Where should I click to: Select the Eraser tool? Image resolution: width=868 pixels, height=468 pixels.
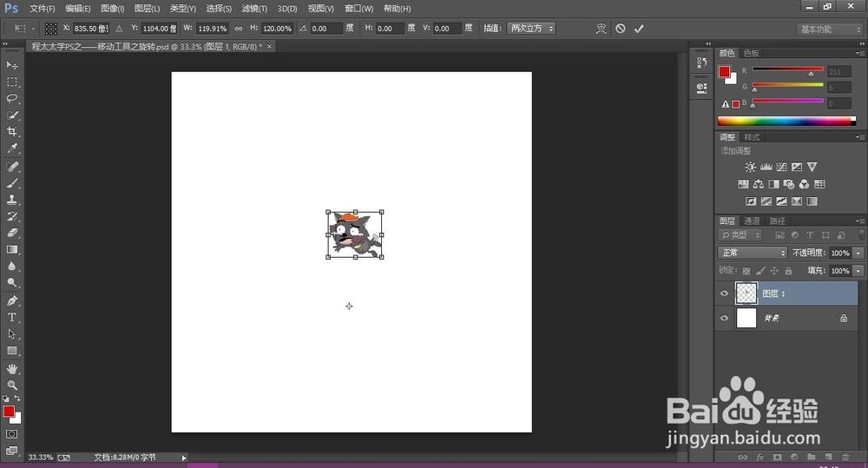pyautogui.click(x=11, y=234)
